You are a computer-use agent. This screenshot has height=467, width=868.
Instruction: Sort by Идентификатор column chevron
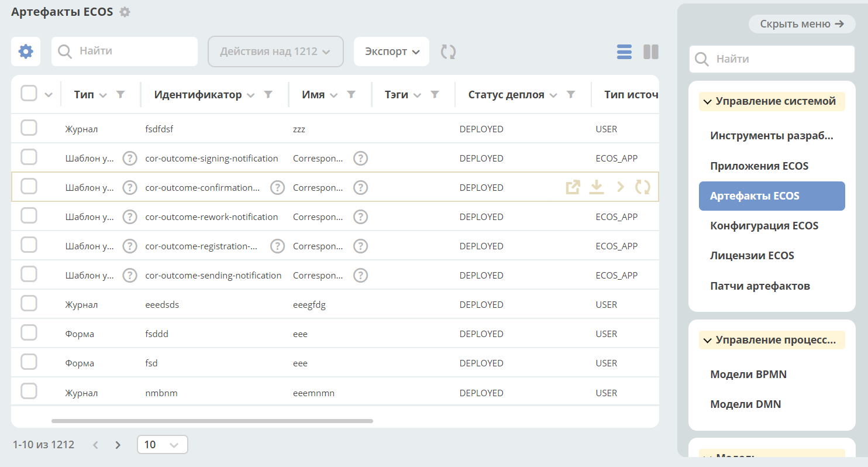(x=250, y=95)
